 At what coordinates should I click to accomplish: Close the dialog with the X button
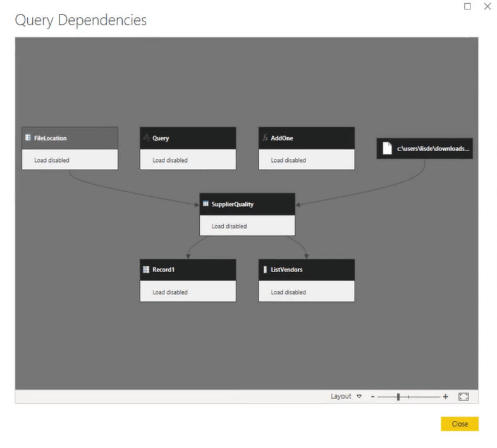(x=487, y=6)
